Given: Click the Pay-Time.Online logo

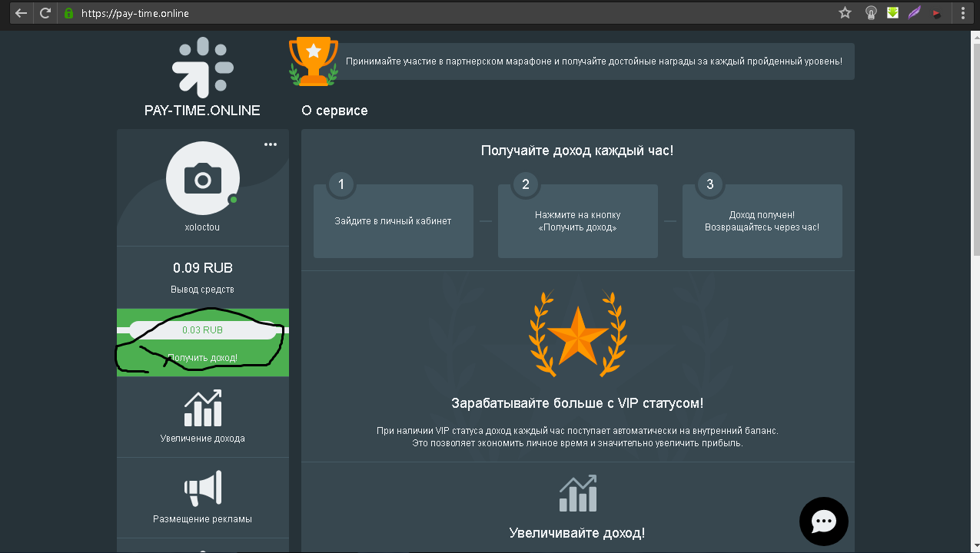Looking at the screenshot, I should coord(202,68).
